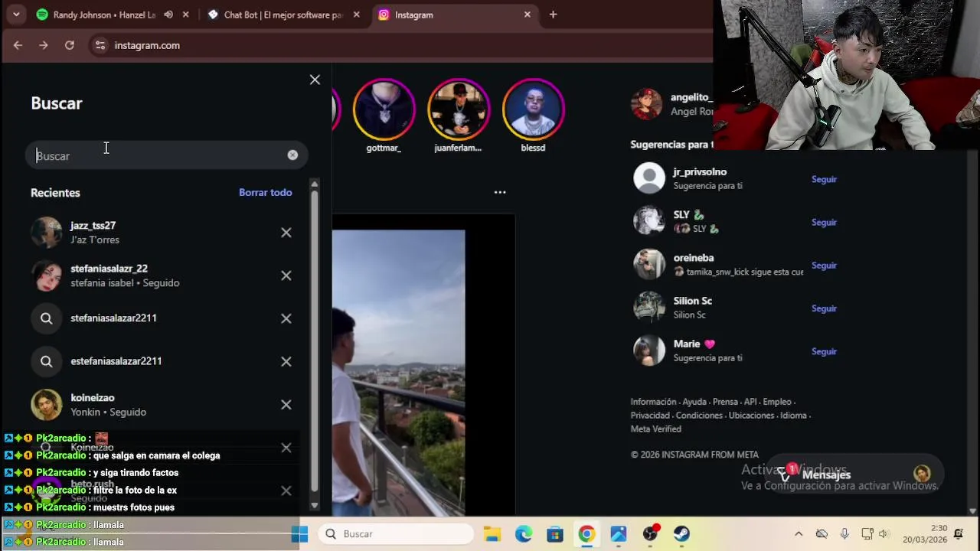Expand the tab search dropdown
The image size is (980, 551).
(16, 15)
